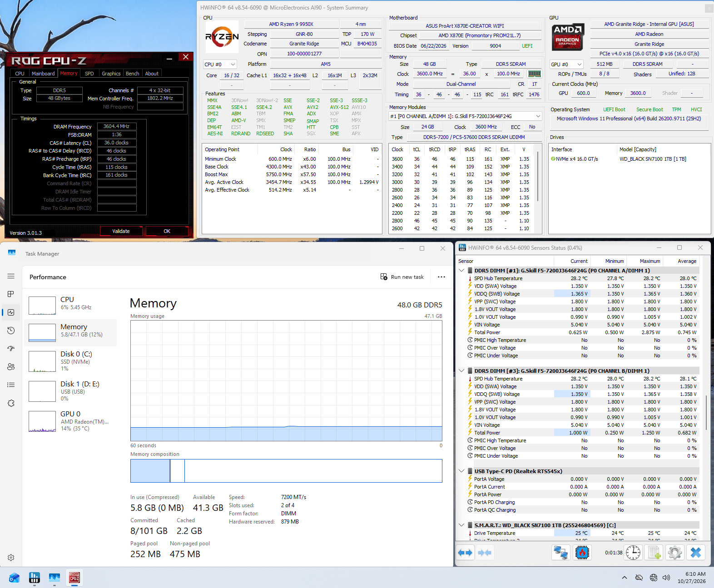Image resolution: width=714 pixels, height=588 pixels.
Task: Open remote network monitoring in HWiNFO Sensors
Action: click(561, 553)
